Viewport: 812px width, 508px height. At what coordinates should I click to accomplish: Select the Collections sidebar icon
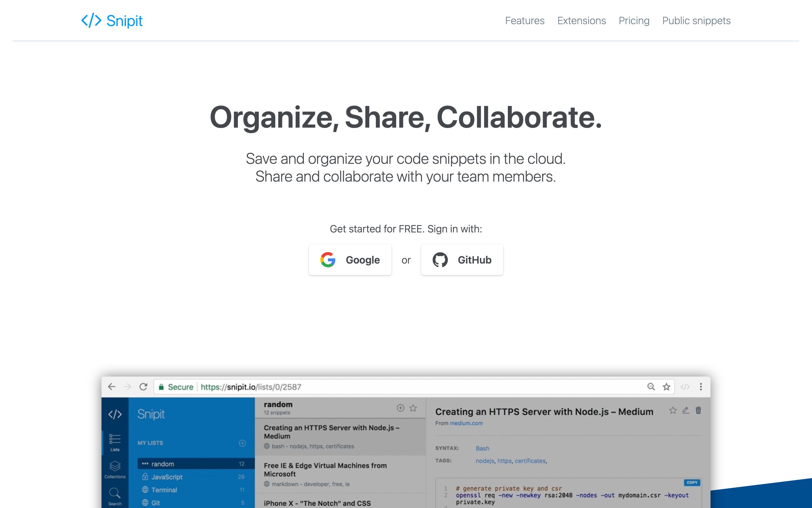pos(115,469)
